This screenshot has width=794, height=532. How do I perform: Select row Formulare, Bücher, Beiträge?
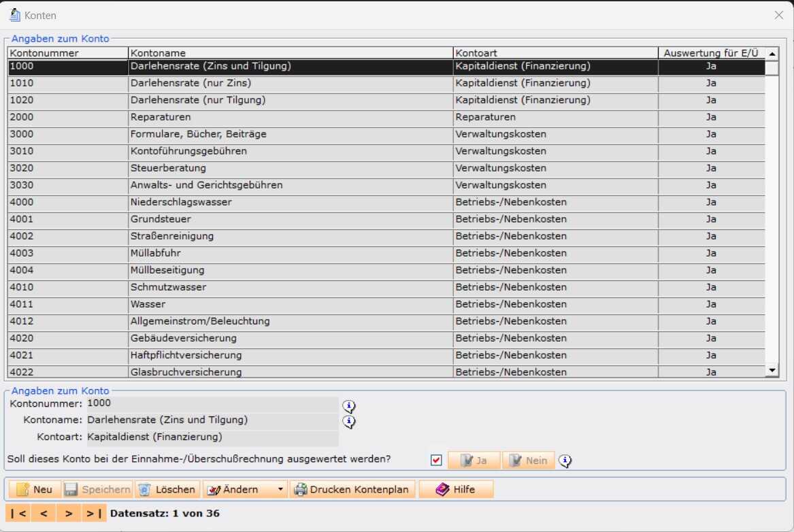[x=386, y=135]
